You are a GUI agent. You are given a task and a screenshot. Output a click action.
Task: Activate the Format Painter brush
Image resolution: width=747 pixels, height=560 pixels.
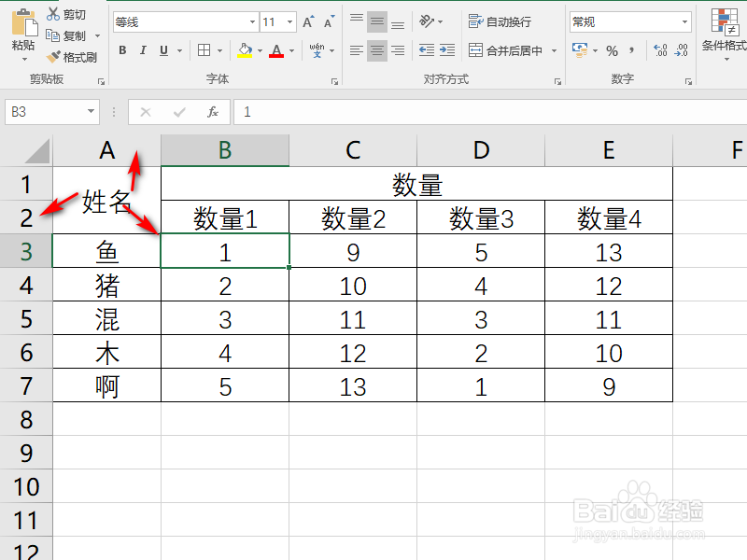click(x=53, y=57)
